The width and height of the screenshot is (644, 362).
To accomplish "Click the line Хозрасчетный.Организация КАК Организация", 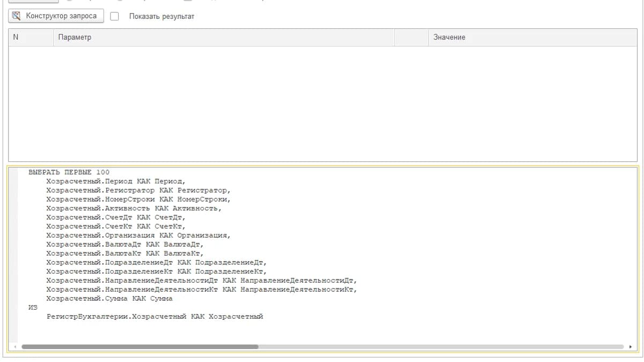I will [x=138, y=235].
